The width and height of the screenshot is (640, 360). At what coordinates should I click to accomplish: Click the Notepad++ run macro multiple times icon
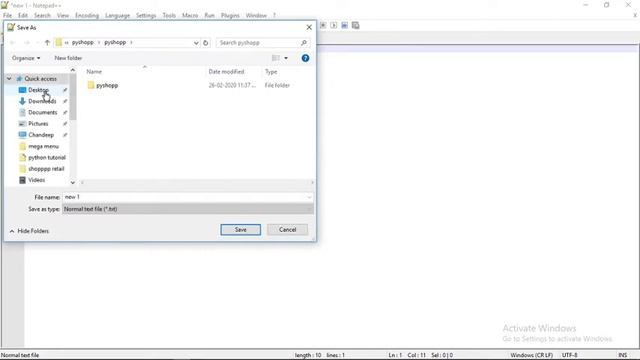344,25
